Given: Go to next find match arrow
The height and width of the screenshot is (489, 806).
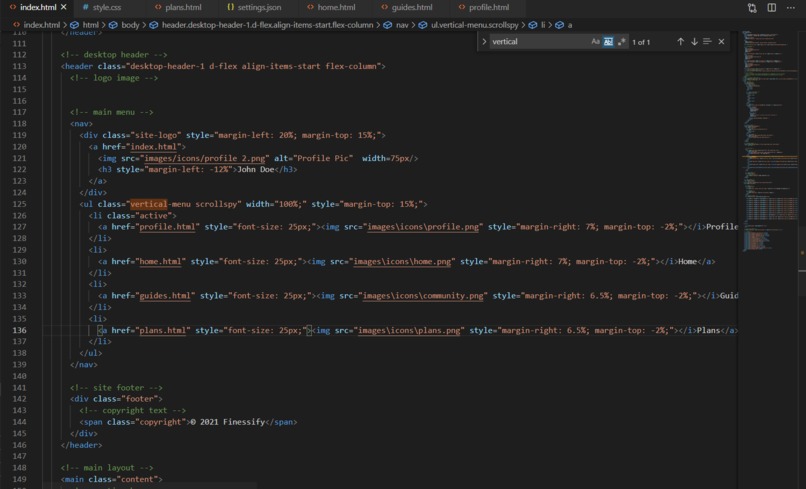Looking at the screenshot, I should point(694,42).
